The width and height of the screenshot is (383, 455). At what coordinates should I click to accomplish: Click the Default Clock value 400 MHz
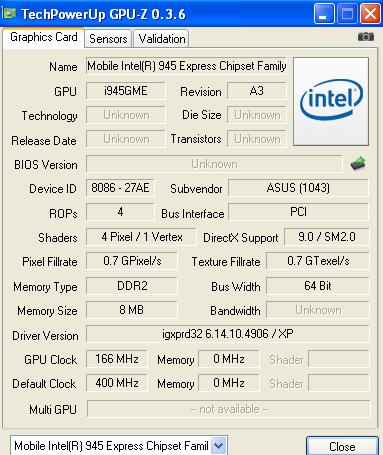[117, 383]
